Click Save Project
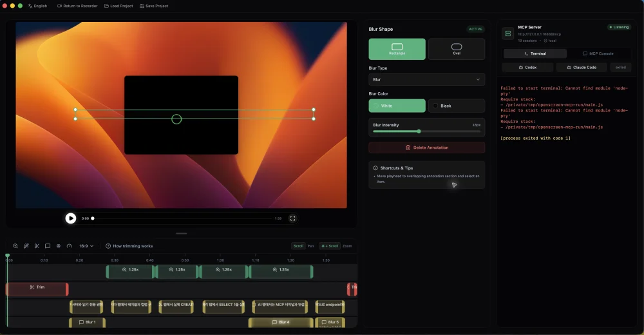The width and height of the screenshot is (644, 335). [154, 6]
